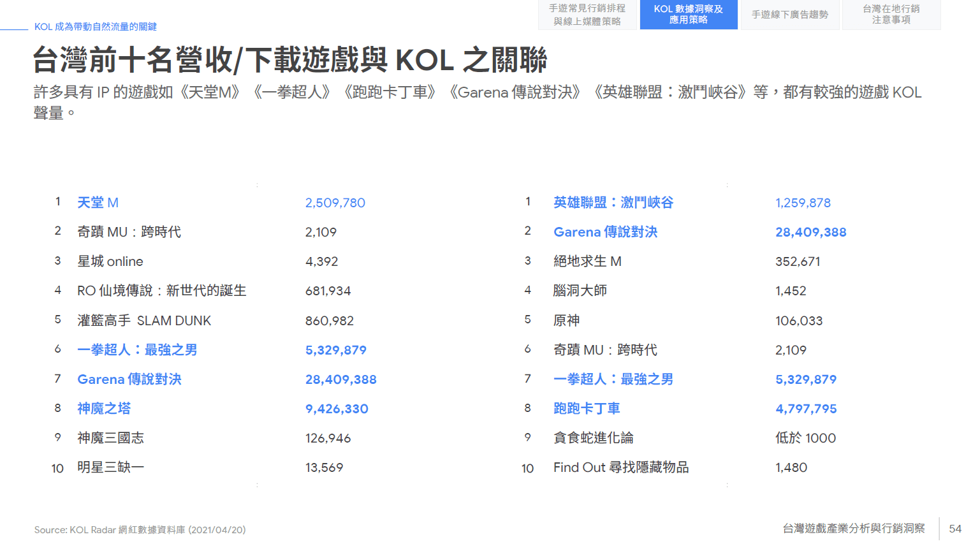Click the value '126,946'
980x551 pixels.
328,438
